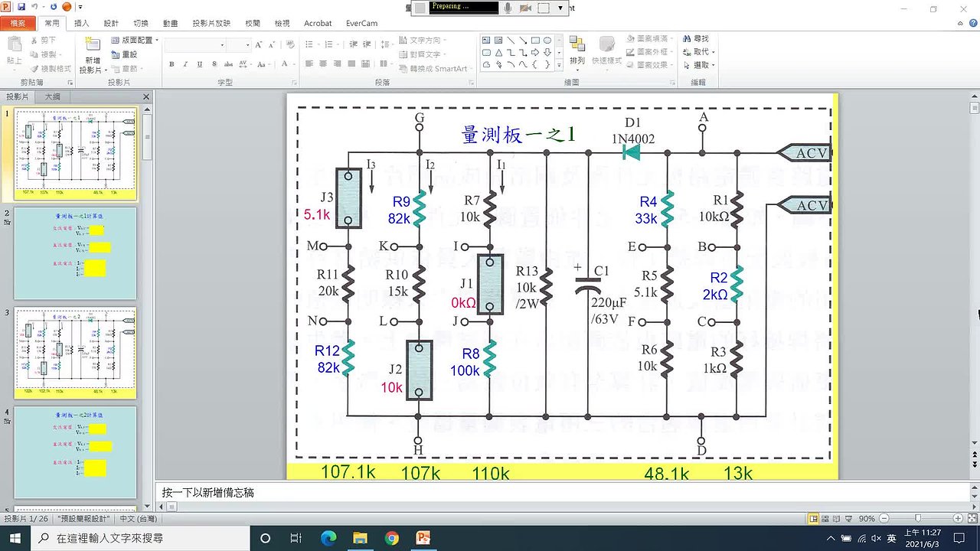Viewport: 980px width, 551px height.
Task: Open Microsoft Edge from taskbar
Action: tap(328, 538)
